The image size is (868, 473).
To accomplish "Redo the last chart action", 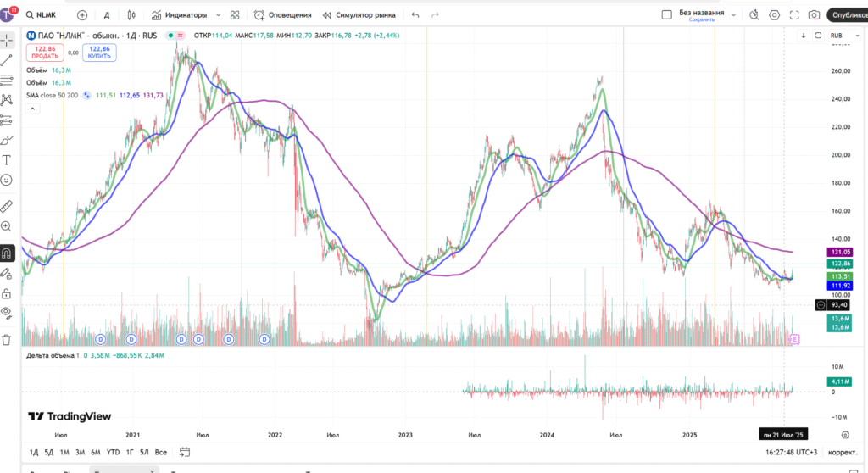I will coord(435,15).
